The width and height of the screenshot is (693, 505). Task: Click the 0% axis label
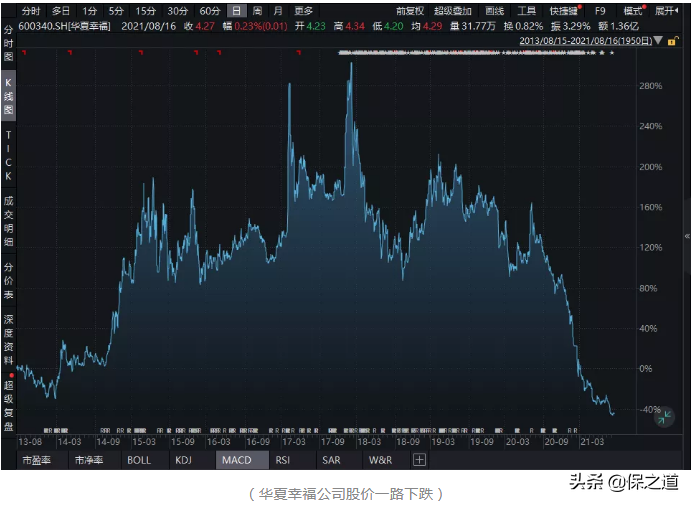(646, 368)
